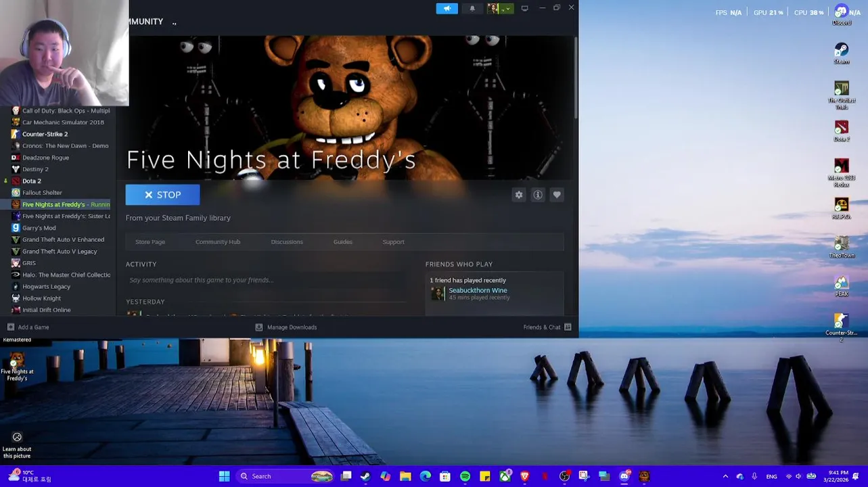The height and width of the screenshot is (487, 868).
Task: Click Seabuckthorn Wine's avatar thumbnail
Action: pos(438,294)
